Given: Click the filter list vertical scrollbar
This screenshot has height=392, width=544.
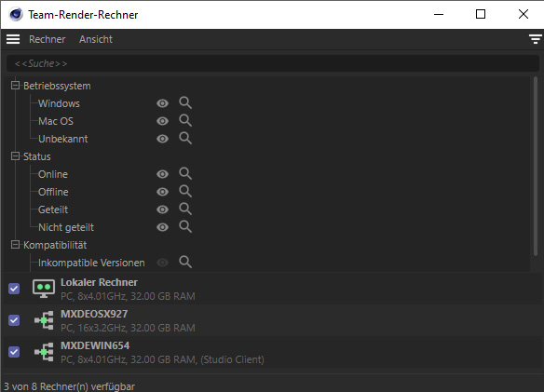Looking at the screenshot, I should (536, 167).
